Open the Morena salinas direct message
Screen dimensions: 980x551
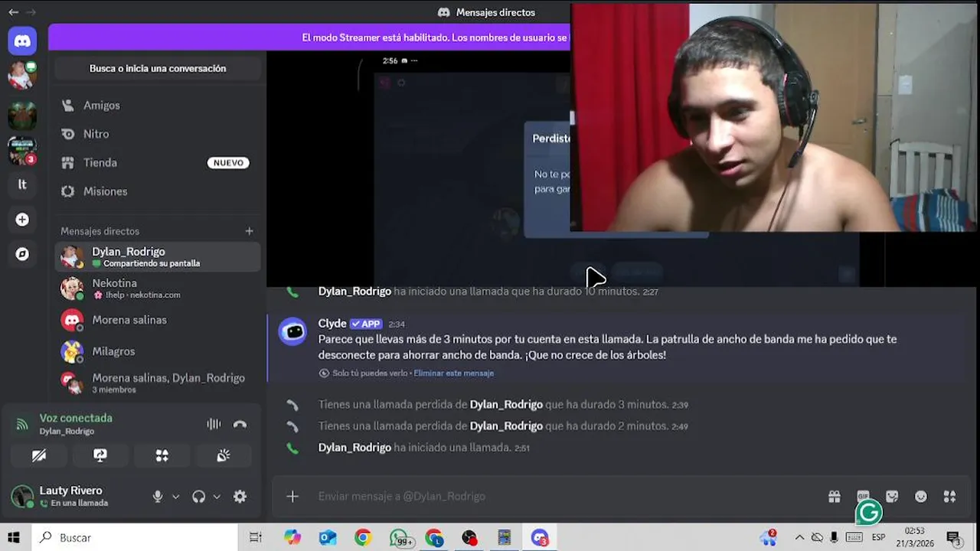[x=158, y=320]
